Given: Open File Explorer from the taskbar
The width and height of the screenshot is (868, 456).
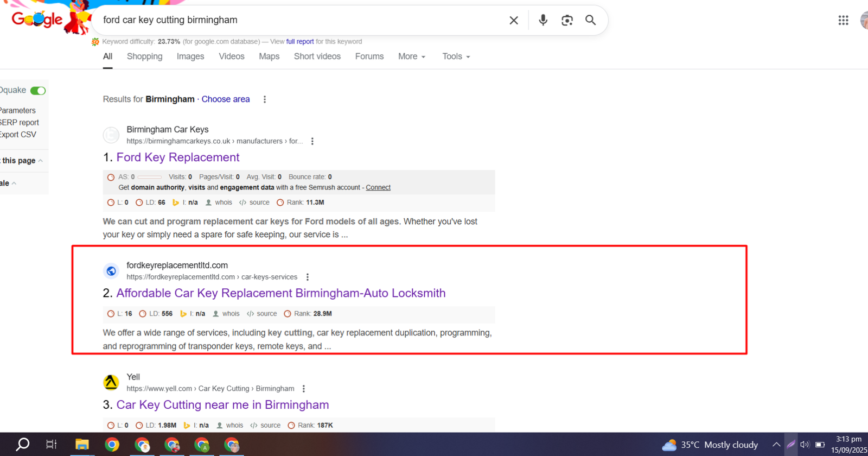Looking at the screenshot, I should [82, 445].
